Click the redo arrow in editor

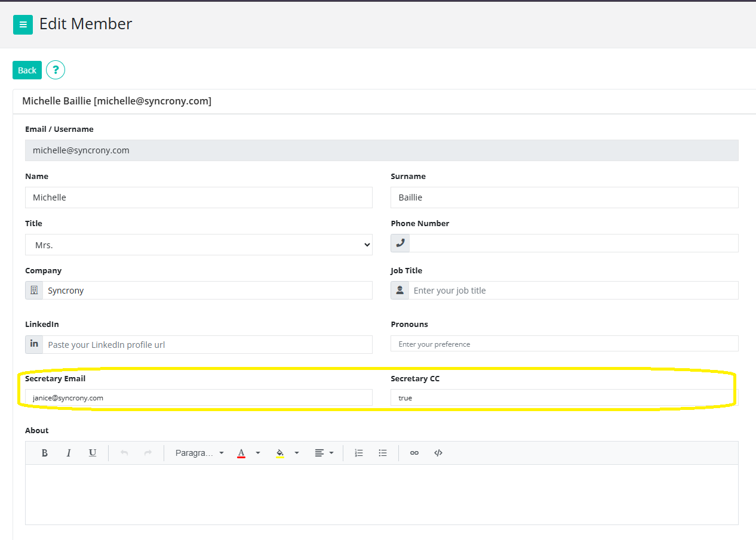click(x=148, y=453)
